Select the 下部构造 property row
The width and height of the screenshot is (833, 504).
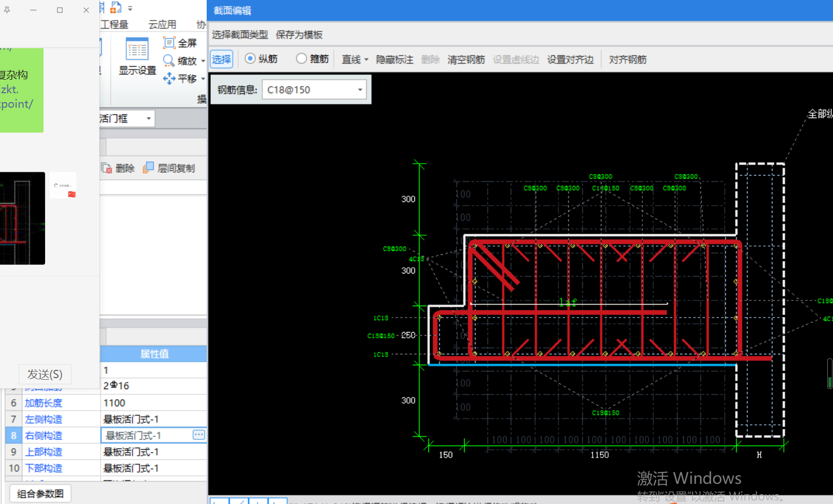[106, 468]
